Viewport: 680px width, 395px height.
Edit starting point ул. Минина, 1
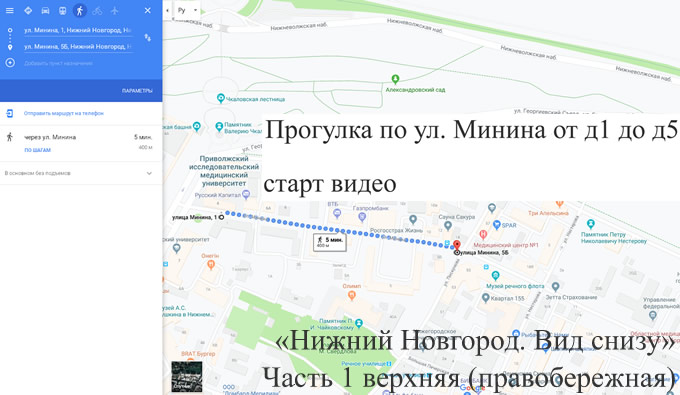tap(78, 30)
